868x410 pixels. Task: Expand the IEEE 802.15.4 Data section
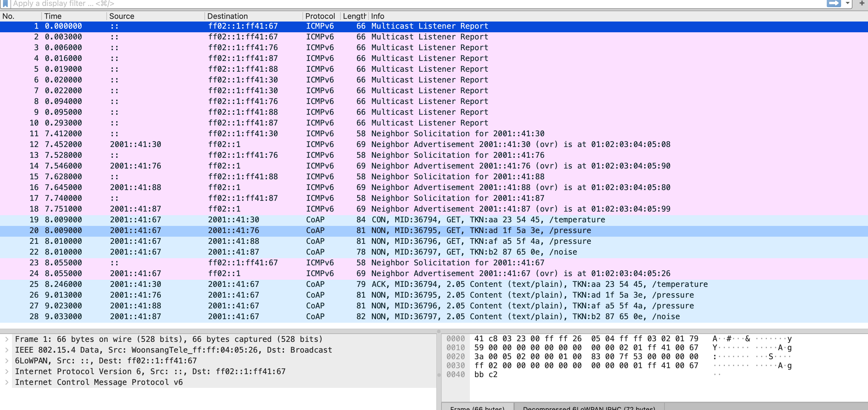pyautogui.click(x=7, y=350)
